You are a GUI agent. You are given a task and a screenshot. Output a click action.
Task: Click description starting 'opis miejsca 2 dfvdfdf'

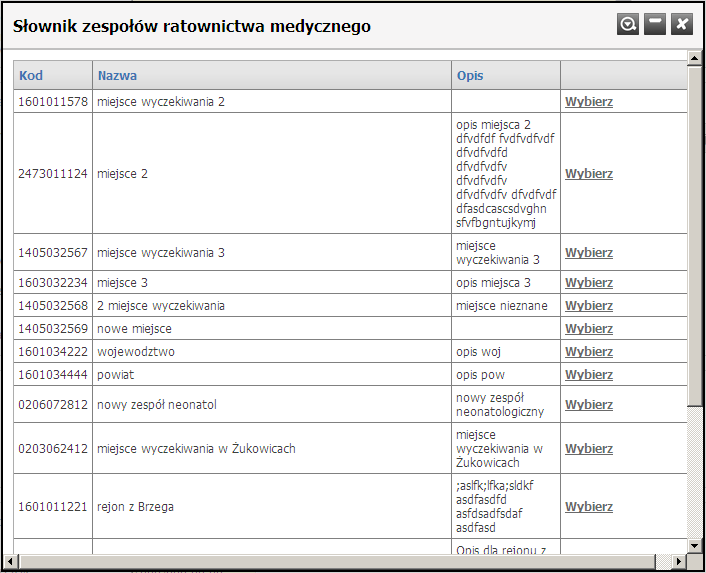pos(506,174)
